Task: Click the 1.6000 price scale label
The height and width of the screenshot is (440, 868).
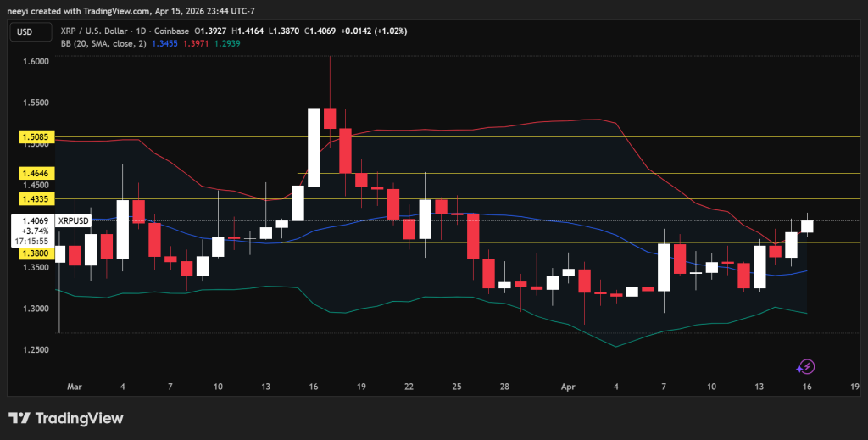Action: pos(34,62)
